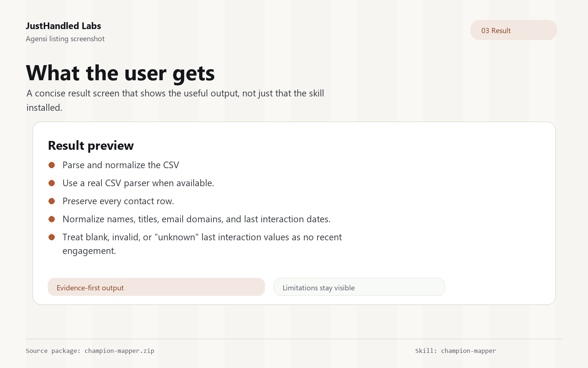This screenshot has height=368, width=588.
Task: Click the concise result screen description paragraph
Action: pyautogui.click(x=175, y=100)
